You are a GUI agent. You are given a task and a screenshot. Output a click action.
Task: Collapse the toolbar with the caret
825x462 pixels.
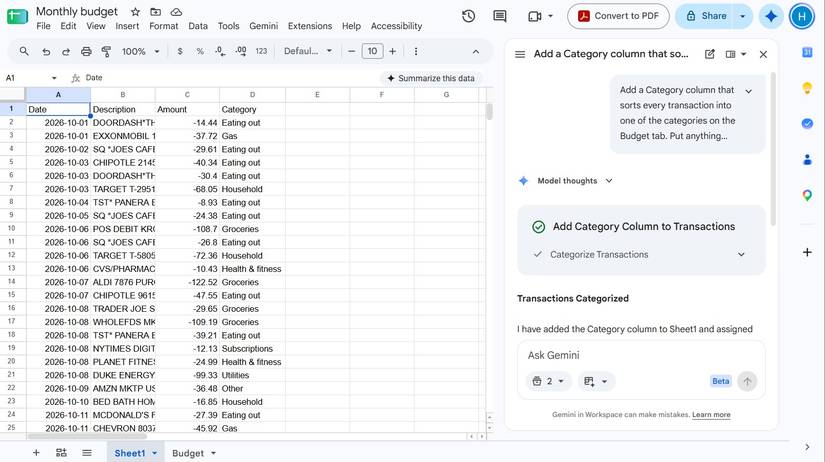(x=476, y=52)
